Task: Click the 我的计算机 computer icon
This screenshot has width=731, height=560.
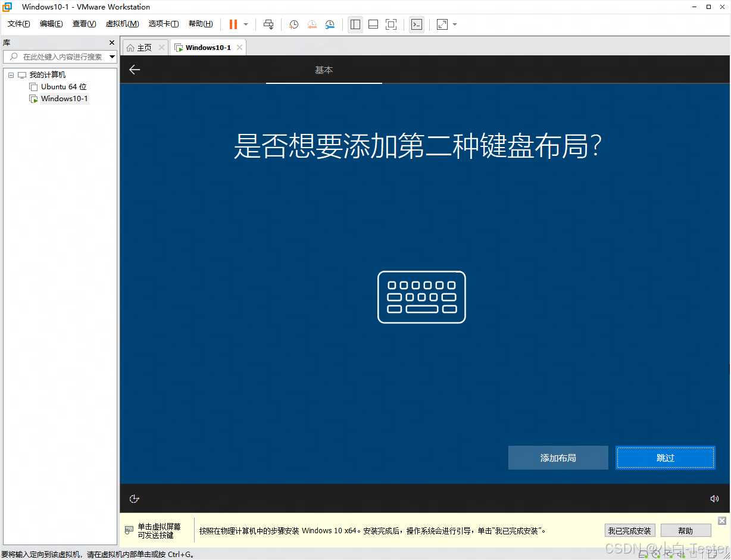Action: click(x=22, y=75)
